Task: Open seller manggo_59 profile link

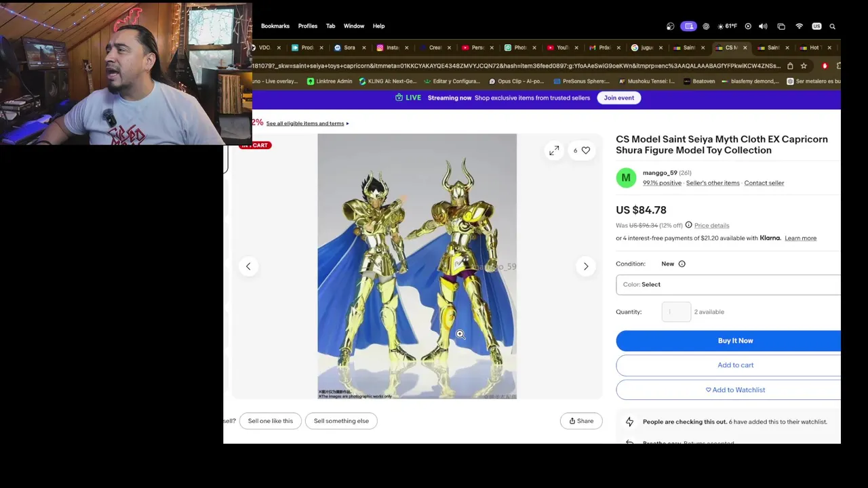Action: pyautogui.click(x=660, y=173)
